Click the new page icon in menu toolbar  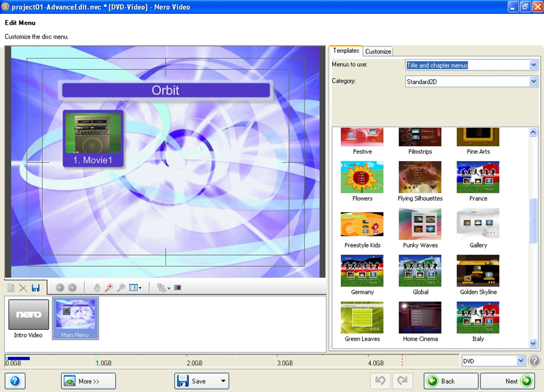pyautogui.click(x=11, y=288)
